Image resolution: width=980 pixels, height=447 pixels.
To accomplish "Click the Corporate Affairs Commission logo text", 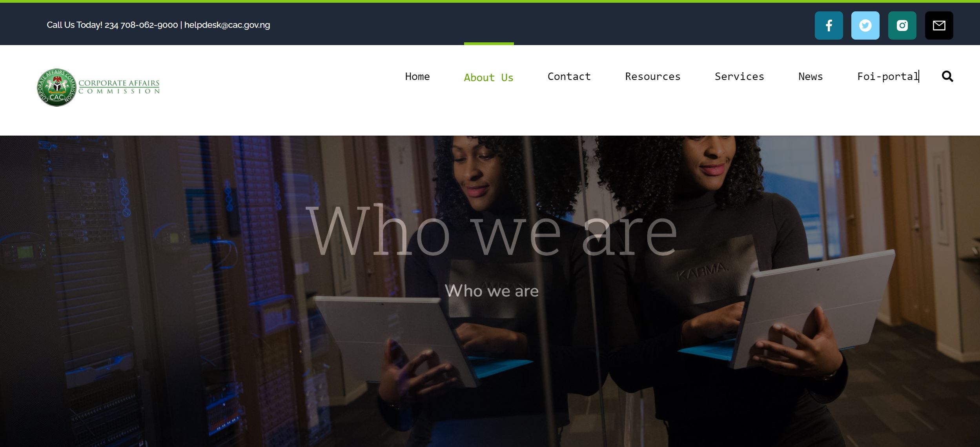I will point(119,87).
